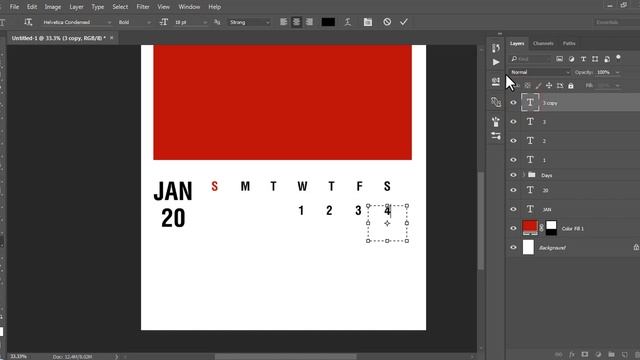Create a new layer group
Viewport: 640px width, 360px height.
[x=611, y=355]
